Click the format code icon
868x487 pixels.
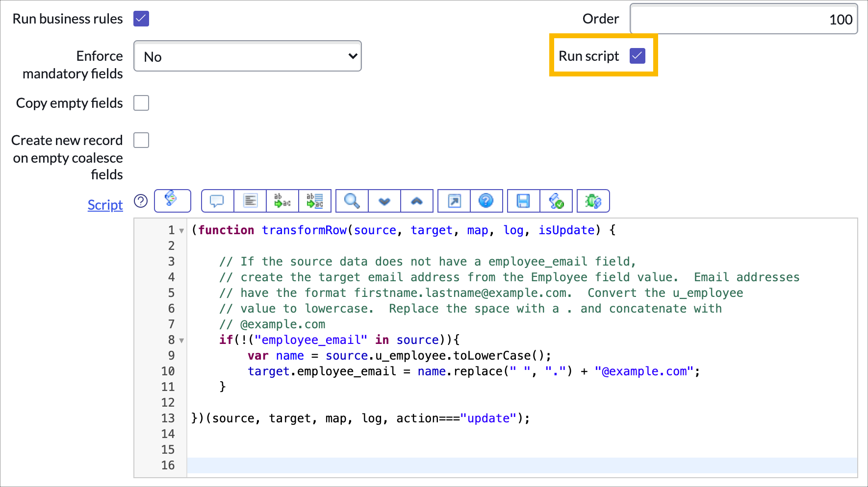click(x=250, y=201)
